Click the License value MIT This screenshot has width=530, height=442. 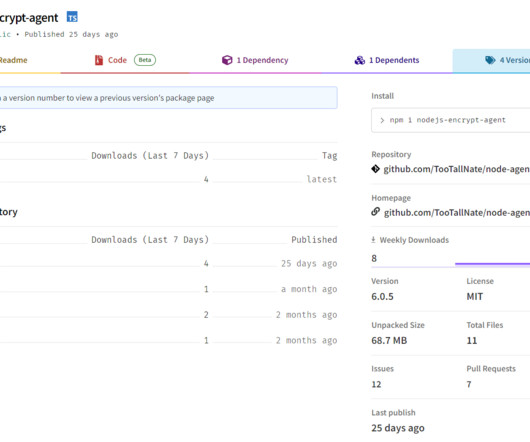click(x=475, y=297)
